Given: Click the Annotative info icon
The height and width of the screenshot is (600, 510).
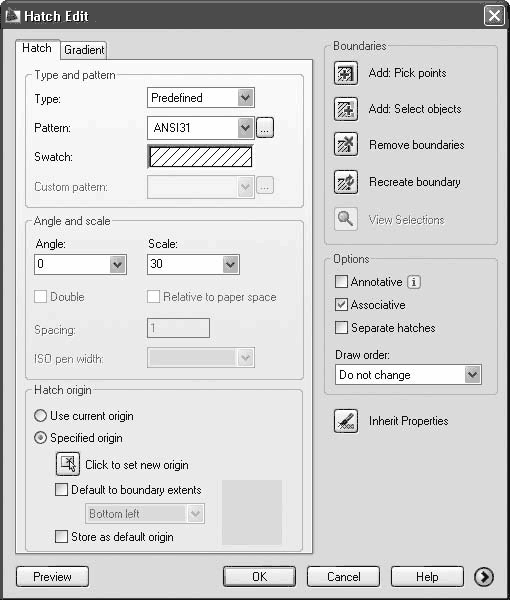Looking at the screenshot, I should click(x=414, y=282).
